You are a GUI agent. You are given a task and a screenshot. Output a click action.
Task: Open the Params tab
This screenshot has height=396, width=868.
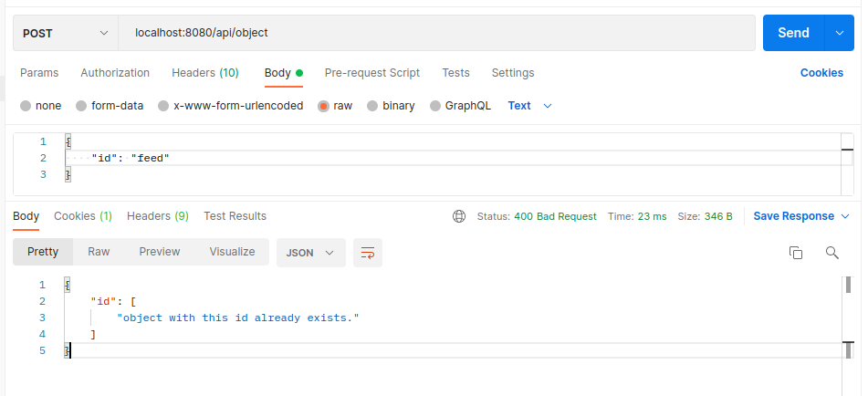point(39,73)
